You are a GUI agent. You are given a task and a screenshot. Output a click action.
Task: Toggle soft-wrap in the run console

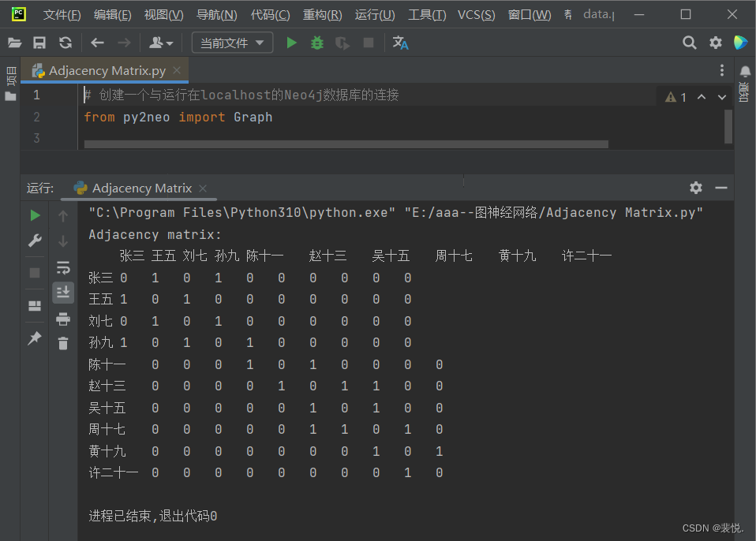63,267
